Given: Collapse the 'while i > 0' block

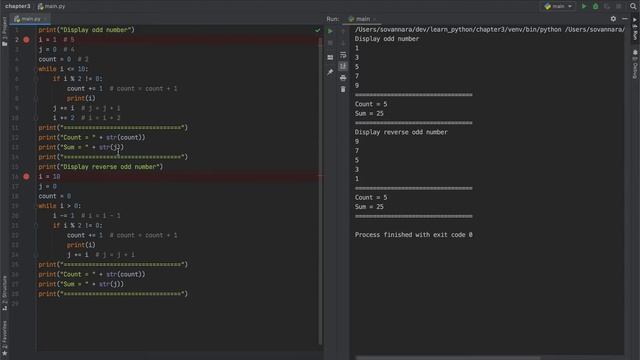Looking at the screenshot, I should [36, 206].
